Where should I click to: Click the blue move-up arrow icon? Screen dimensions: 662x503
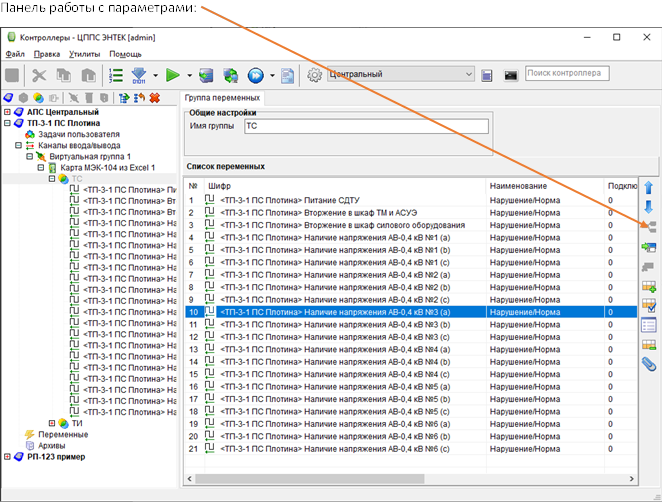point(648,187)
